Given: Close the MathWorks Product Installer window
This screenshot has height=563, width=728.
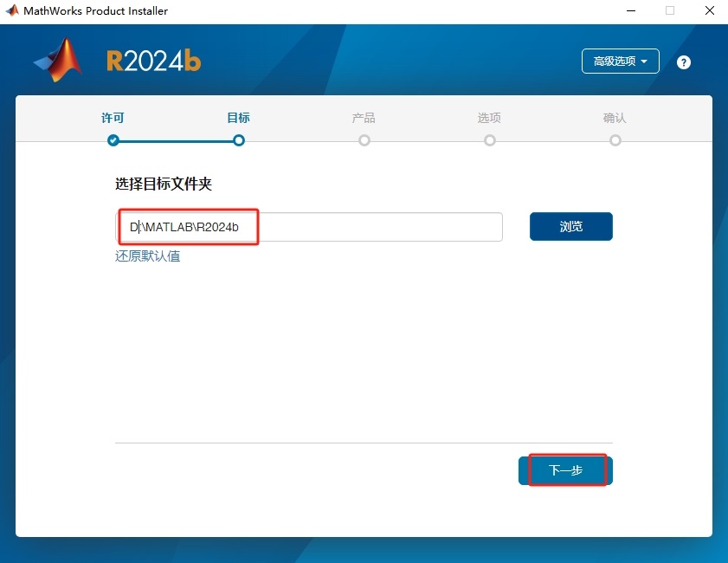Looking at the screenshot, I should (x=710, y=10).
